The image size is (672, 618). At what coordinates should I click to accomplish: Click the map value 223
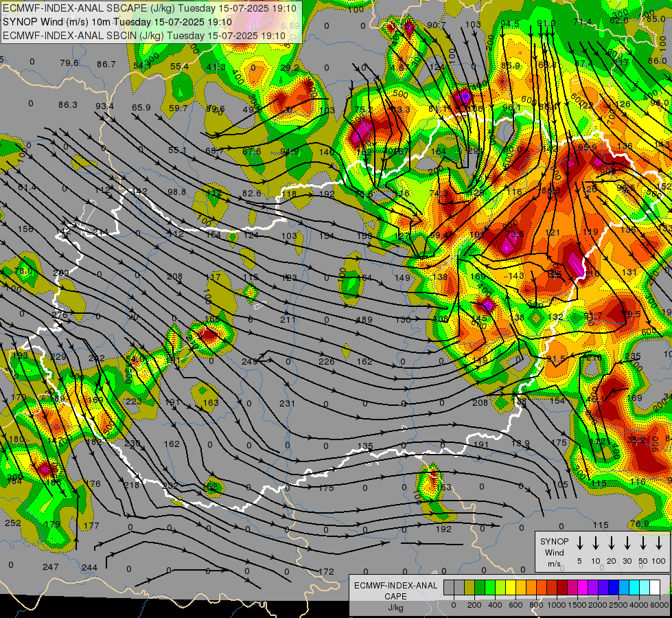click(134, 402)
